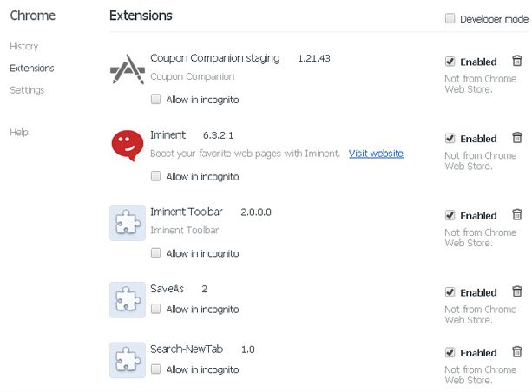Allow Iminent Toolbar in incognito
This screenshot has width=532, height=392.
155,253
